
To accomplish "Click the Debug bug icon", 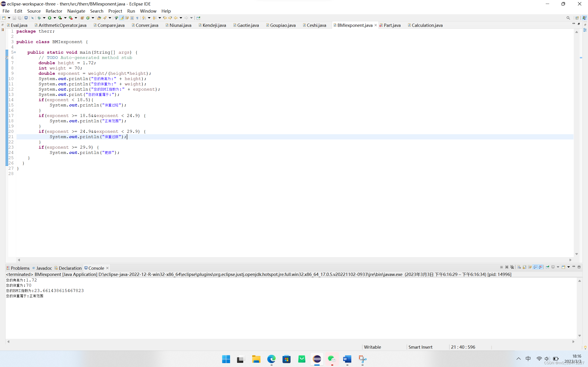I will tap(39, 18).
